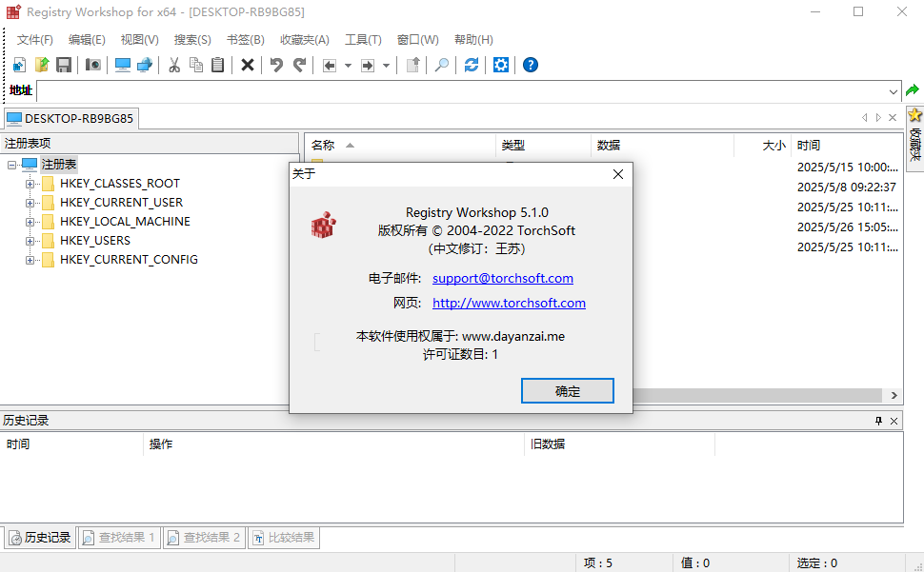Expand the HKEY_CURRENT_USER node

[30, 203]
